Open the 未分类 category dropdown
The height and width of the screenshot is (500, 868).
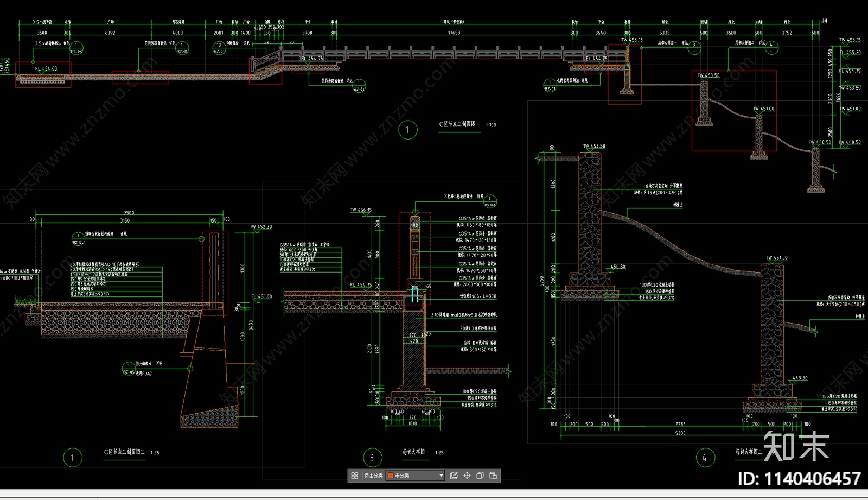point(416,476)
